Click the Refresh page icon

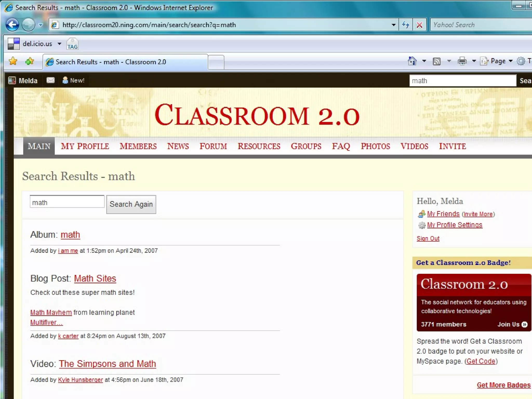click(x=405, y=25)
